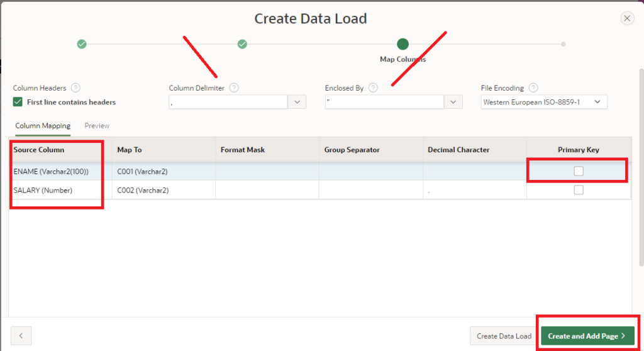The image size is (644, 351).
Task: Tick Primary Key checkbox for ENAME row
Action: pyautogui.click(x=579, y=171)
